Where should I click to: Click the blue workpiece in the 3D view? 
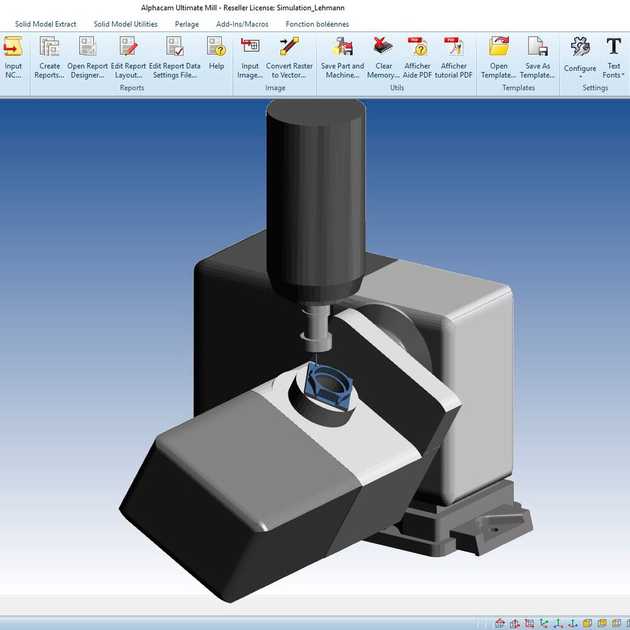328,385
